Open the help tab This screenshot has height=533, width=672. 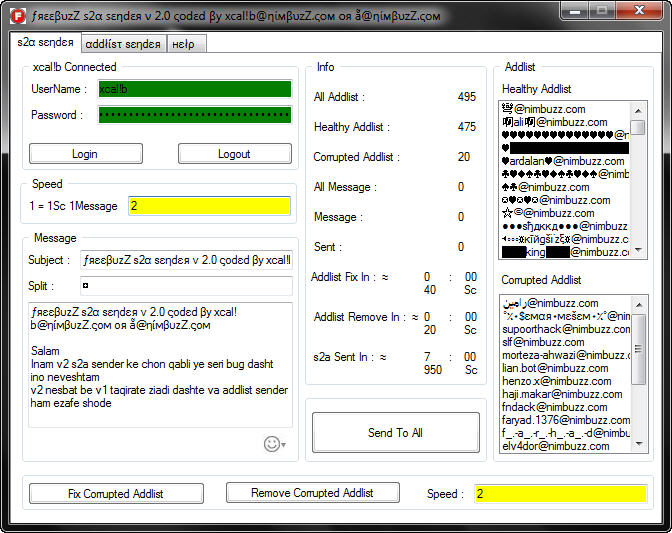click(x=186, y=44)
